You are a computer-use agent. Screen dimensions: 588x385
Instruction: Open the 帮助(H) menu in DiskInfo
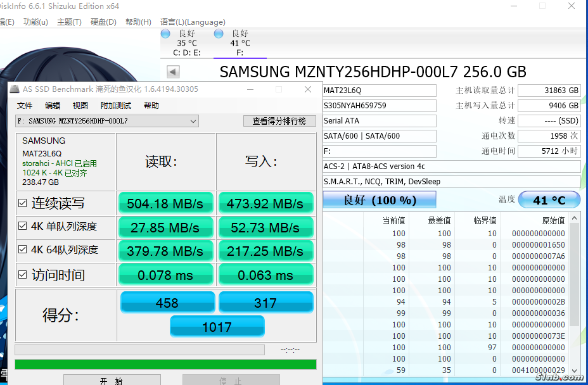pyautogui.click(x=138, y=22)
